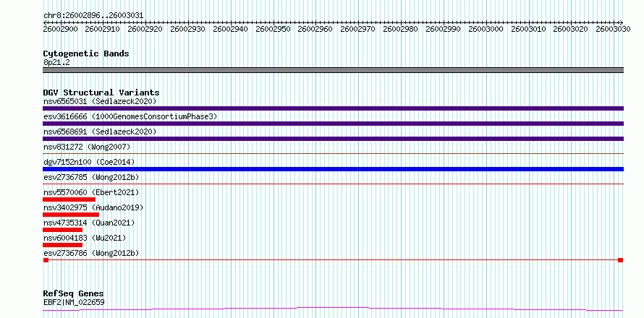Click the red bar of nsv3402975
644x318 pixels.
point(71,215)
